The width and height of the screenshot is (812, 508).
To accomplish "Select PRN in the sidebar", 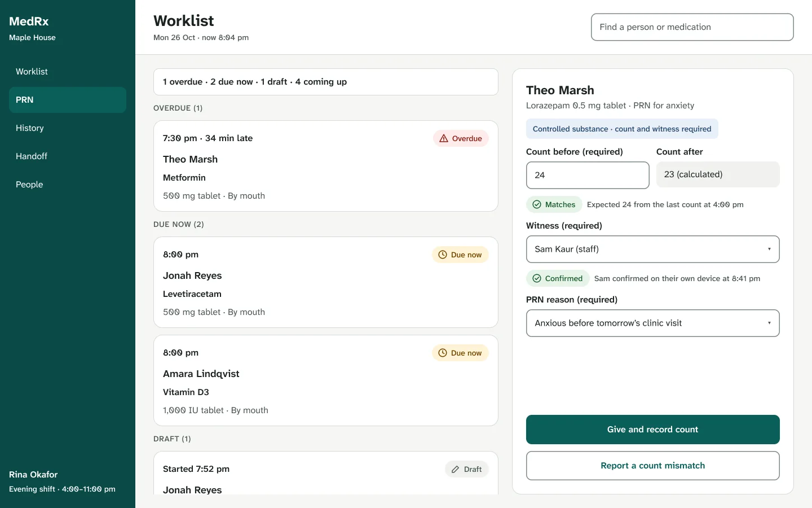I will point(68,100).
